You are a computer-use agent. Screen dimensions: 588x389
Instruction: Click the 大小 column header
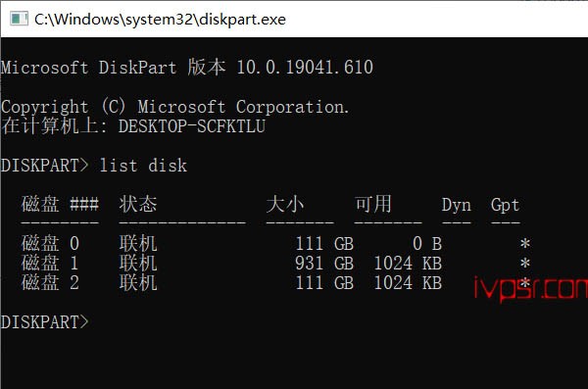click(x=285, y=205)
